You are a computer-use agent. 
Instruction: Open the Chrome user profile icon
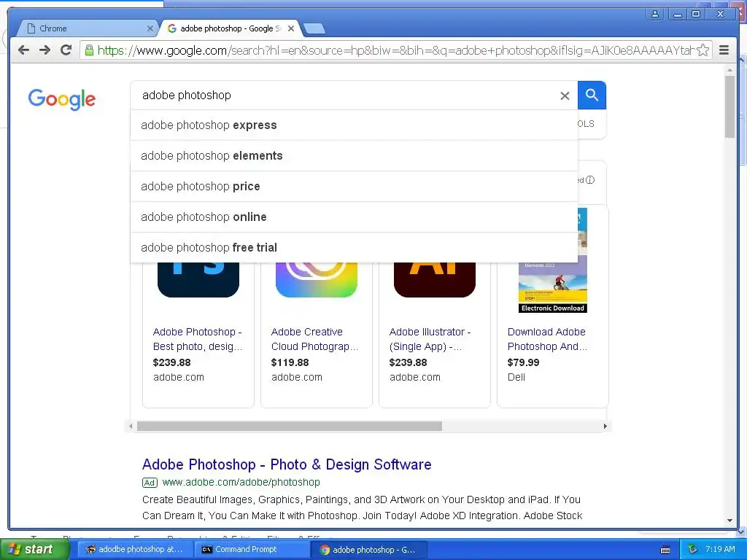655,14
